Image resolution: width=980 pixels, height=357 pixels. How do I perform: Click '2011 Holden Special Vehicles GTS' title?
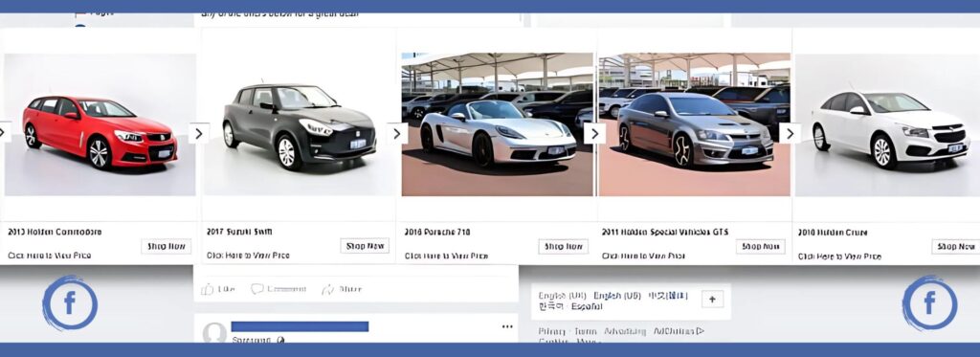click(x=664, y=232)
